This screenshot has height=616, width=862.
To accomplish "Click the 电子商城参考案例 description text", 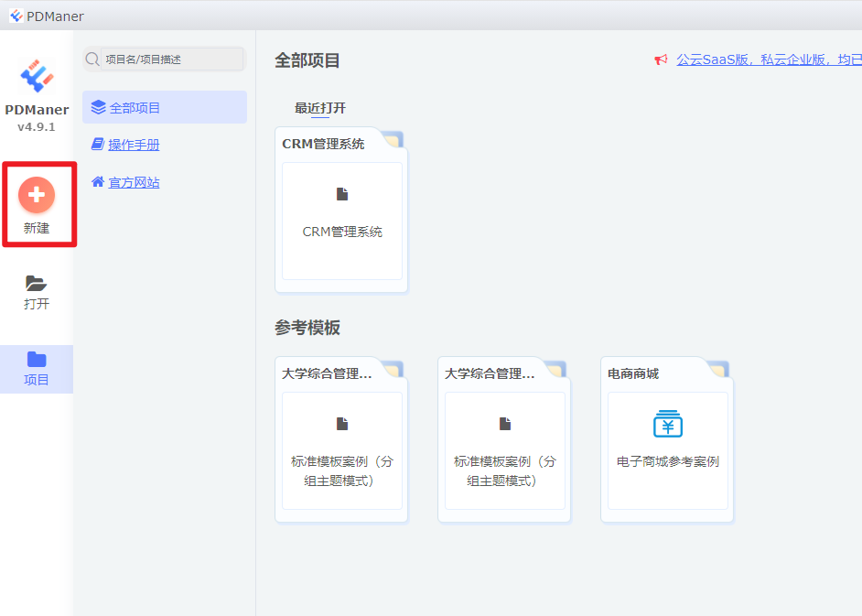I will pos(667,461).
